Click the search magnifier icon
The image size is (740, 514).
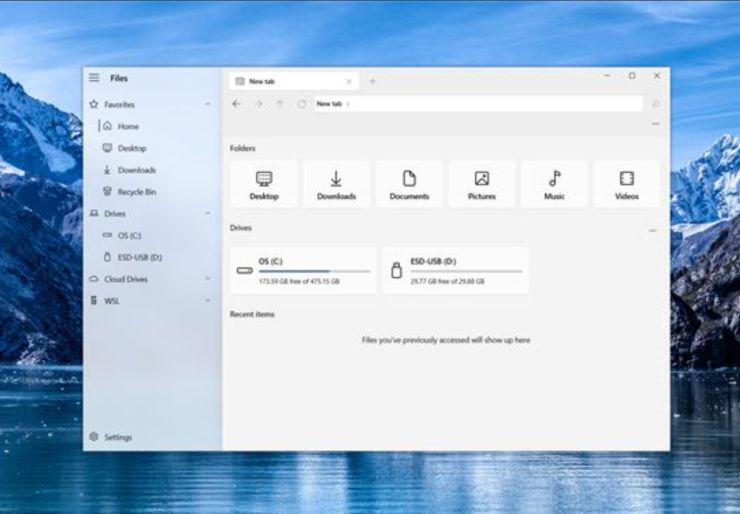pyautogui.click(x=656, y=104)
